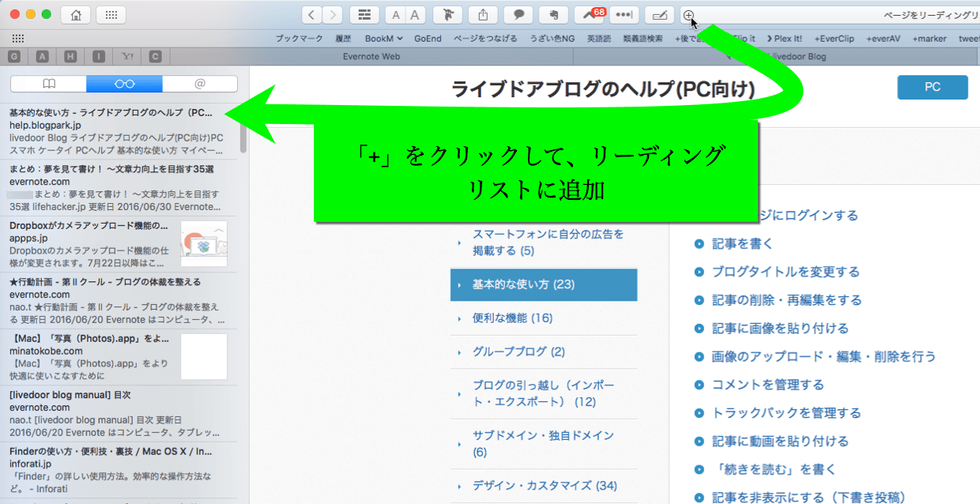Screen dimensions: 980x504
Task: Click the Reading List sidebar scrollbar
Action: 243,130
